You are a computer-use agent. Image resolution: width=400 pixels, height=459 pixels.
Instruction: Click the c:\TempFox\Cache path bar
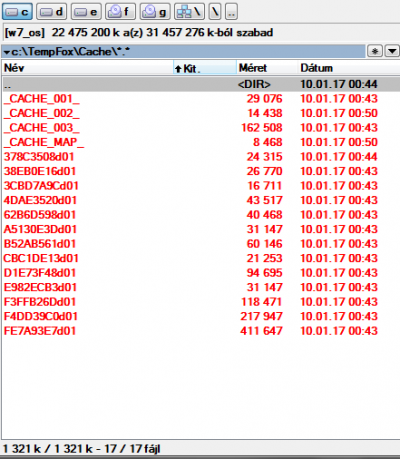[x=183, y=52]
